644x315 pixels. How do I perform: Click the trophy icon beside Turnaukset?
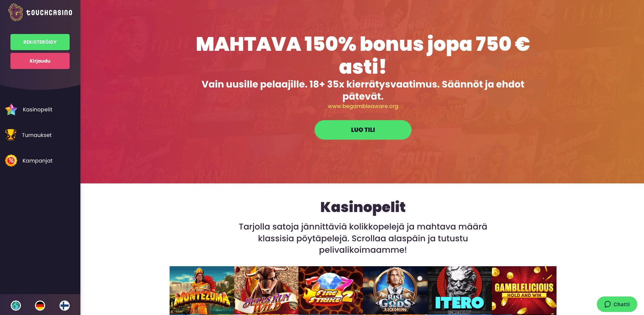(11, 135)
